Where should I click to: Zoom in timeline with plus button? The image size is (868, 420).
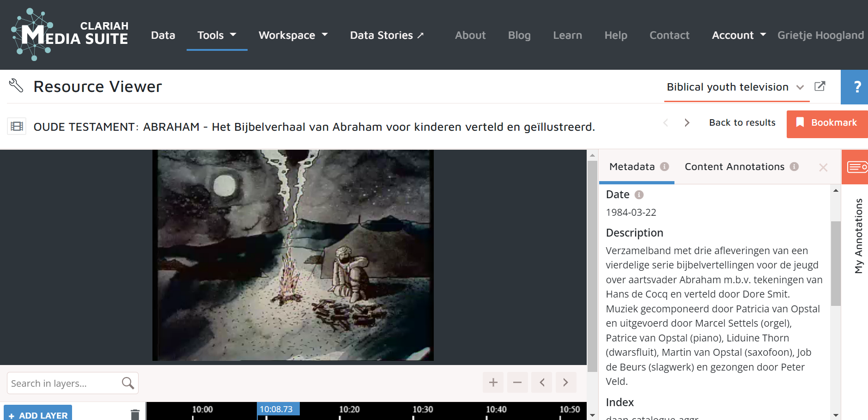click(x=493, y=383)
